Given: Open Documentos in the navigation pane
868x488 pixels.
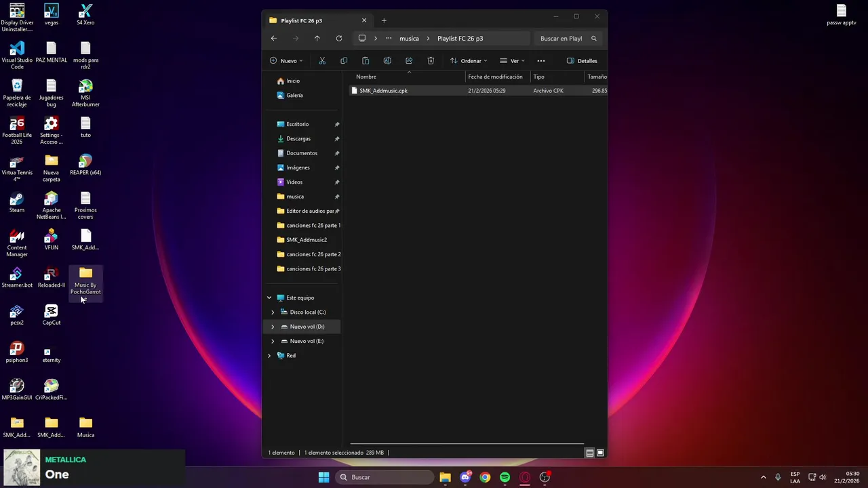Looking at the screenshot, I should (x=302, y=153).
